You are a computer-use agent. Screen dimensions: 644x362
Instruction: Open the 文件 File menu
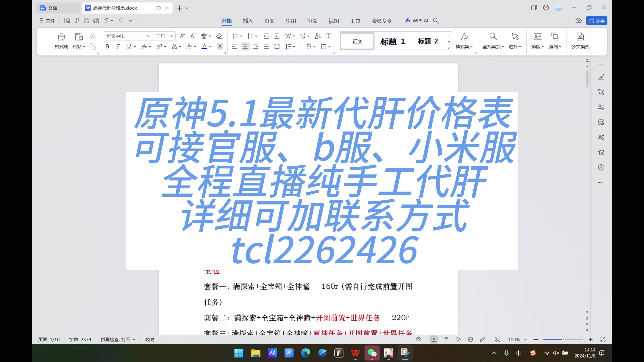click(47, 21)
